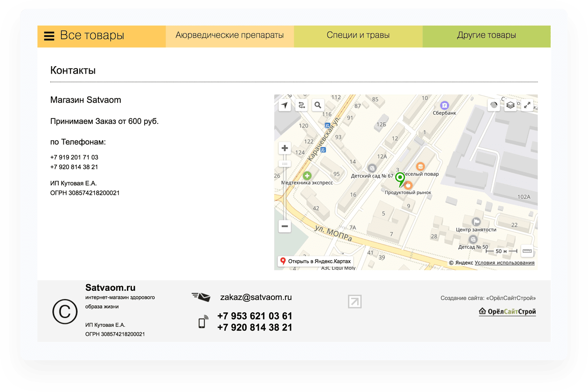Image resolution: width=588 pixels, height=392 pixels.
Task: Expand the map to fullscreen
Action: 527,105
